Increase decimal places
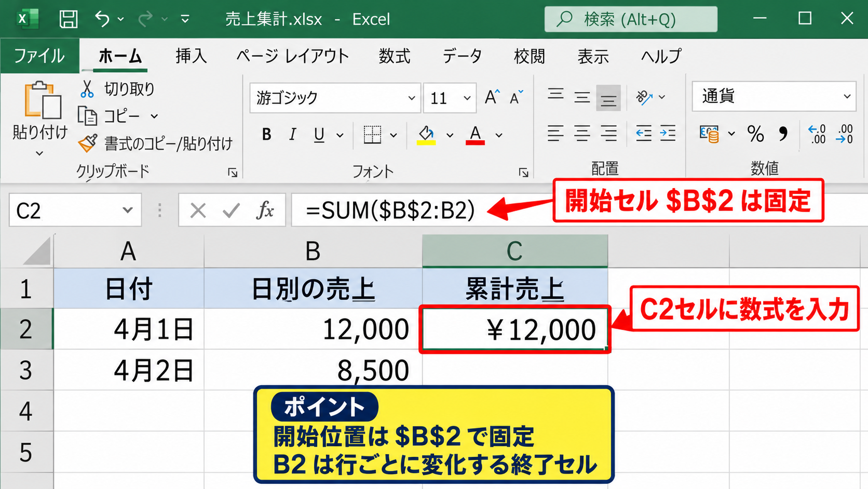Viewport: 868px width, 489px height. click(x=817, y=134)
